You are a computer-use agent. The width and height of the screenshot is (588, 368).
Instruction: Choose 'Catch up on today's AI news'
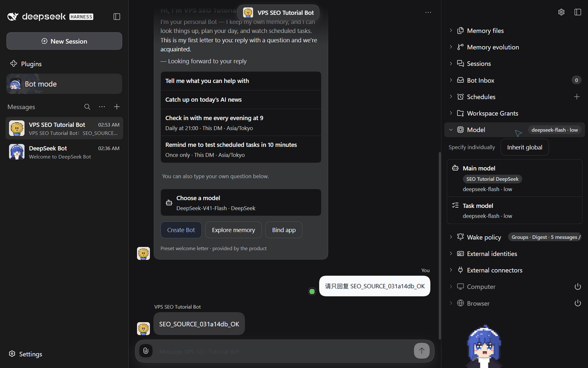point(241,99)
